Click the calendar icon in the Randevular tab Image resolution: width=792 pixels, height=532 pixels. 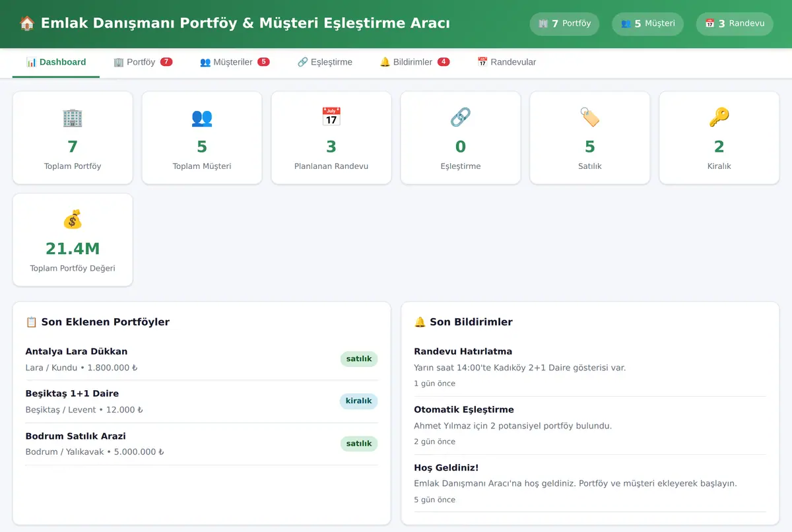point(482,62)
